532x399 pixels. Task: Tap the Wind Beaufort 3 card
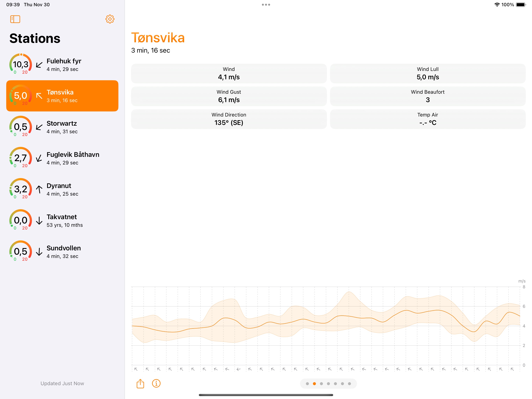point(428,96)
